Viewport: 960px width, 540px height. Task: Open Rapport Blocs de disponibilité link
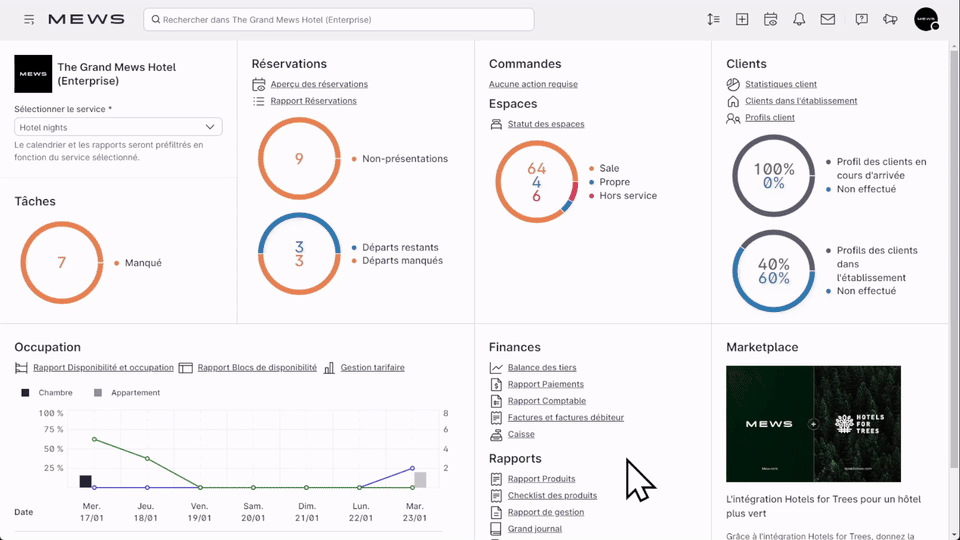click(x=257, y=368)
